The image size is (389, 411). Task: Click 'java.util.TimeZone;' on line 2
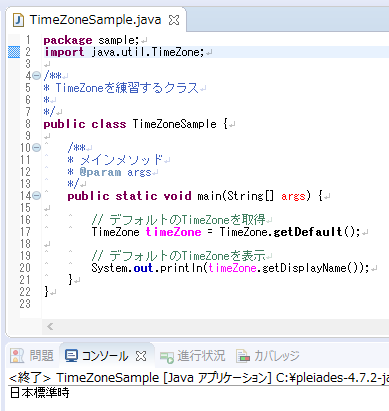[x=148, y=52]
